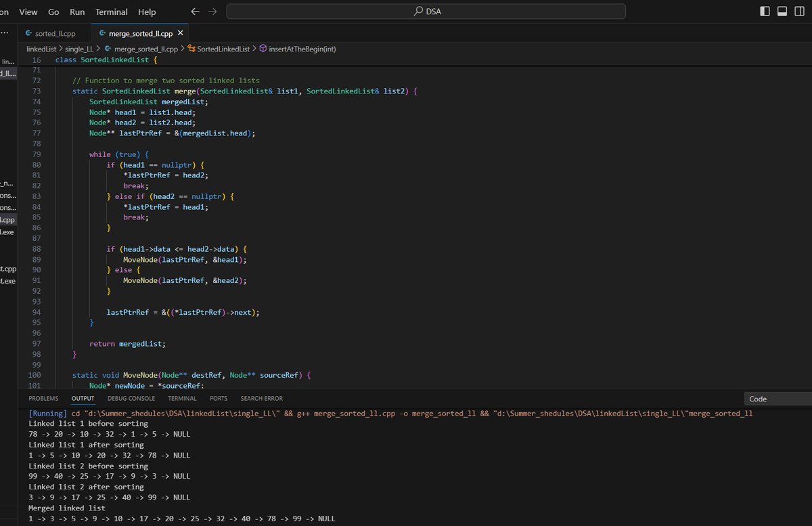
Task: Click 'Node** lastPtrRef' declaration line
Action: [174, 133]
